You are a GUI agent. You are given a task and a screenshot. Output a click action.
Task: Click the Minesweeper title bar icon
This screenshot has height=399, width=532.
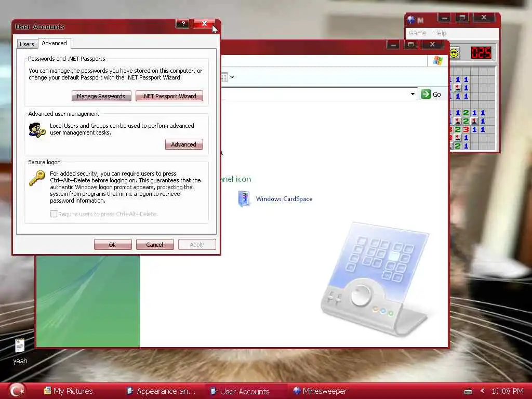point(411,20)
